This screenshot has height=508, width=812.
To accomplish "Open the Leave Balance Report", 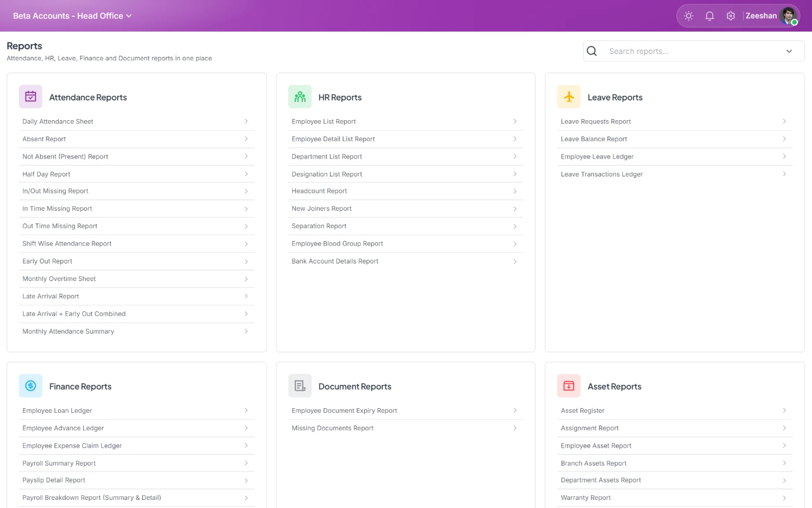I will click(x=675, y=139).
